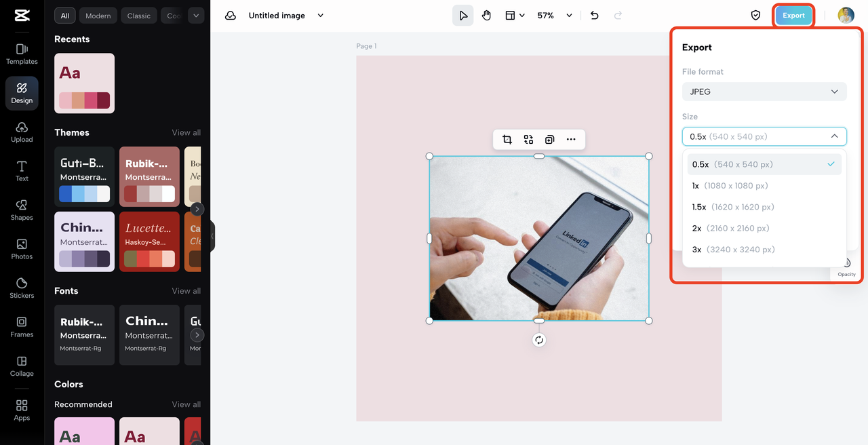The image size is (868, 445).
Task: Click the rotate handle below image
Action: click(x=539, y=340)
